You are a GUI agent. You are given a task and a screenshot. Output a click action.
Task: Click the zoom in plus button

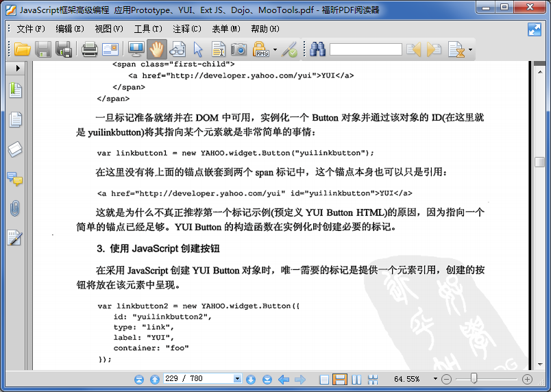point(527,380)
